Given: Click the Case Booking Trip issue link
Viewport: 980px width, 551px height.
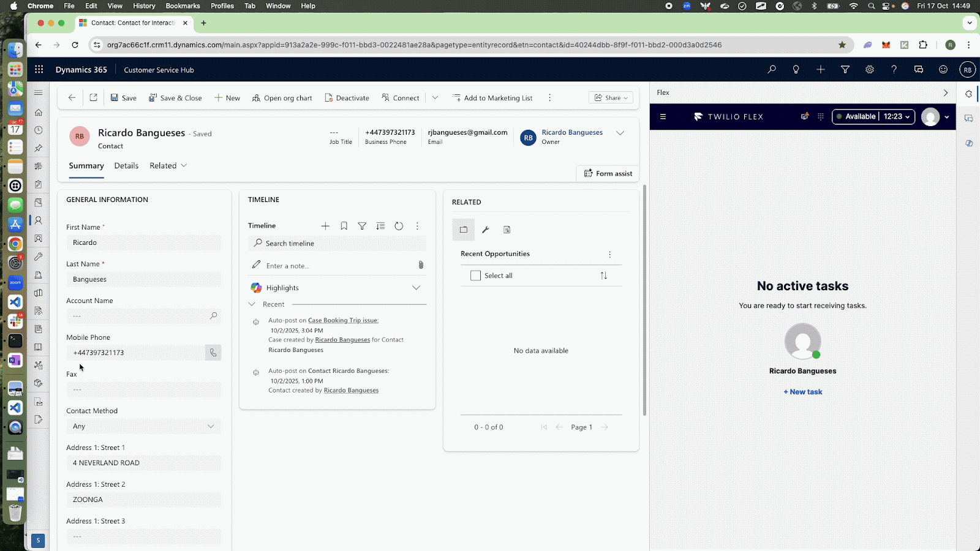Looking at the screenshot, I should (x=343, y=320).
